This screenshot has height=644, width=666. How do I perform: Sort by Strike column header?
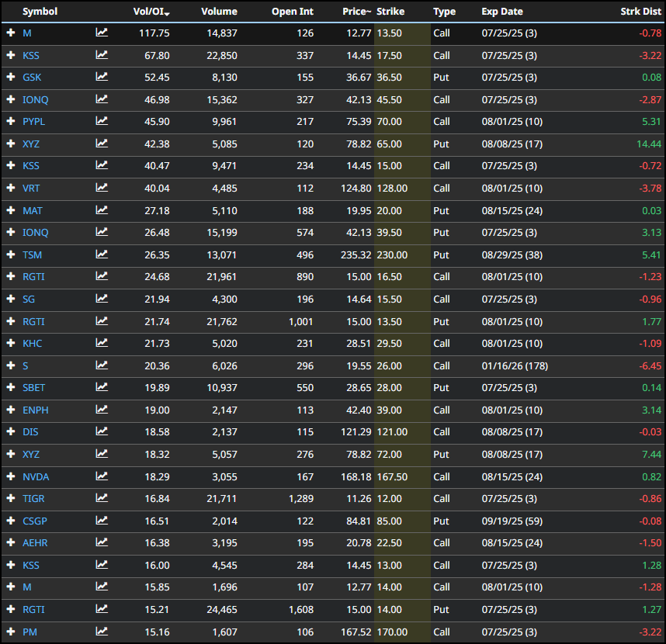390,12
